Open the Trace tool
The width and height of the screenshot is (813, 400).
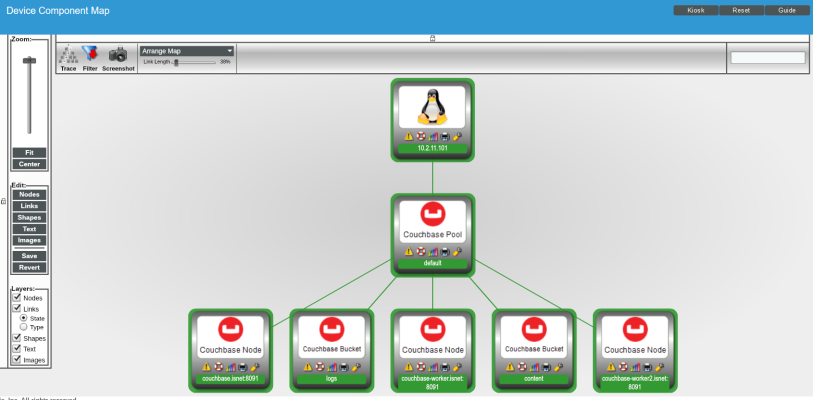click(68, 58)
